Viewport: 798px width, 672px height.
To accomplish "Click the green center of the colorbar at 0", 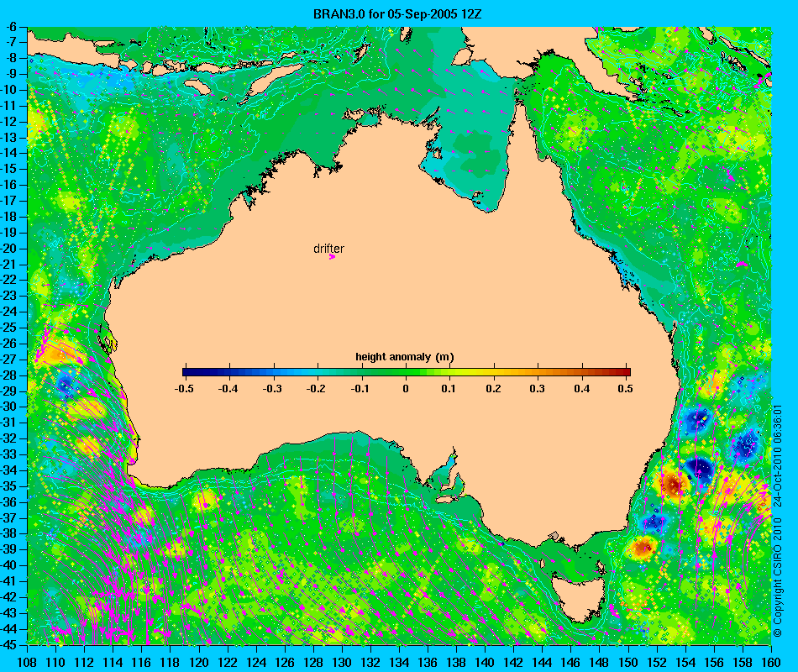I will coord(406,372).
